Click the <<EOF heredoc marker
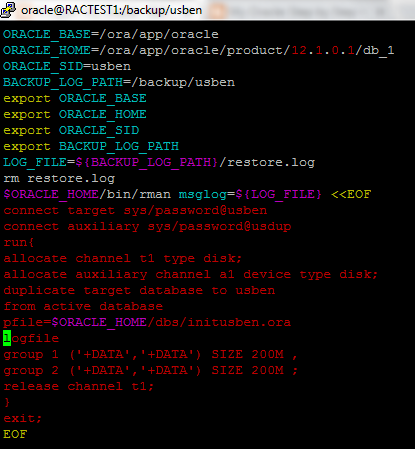415x449 pixels. [x=351, y=194]
